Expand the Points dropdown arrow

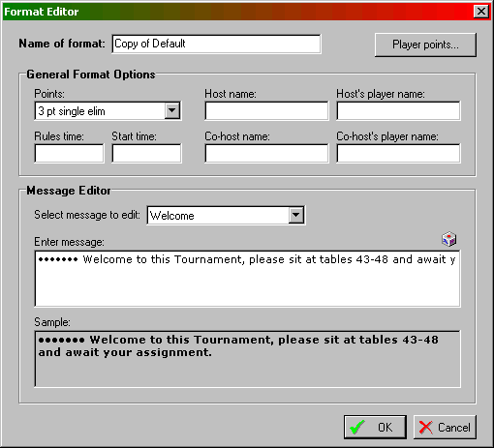(171, 111)
